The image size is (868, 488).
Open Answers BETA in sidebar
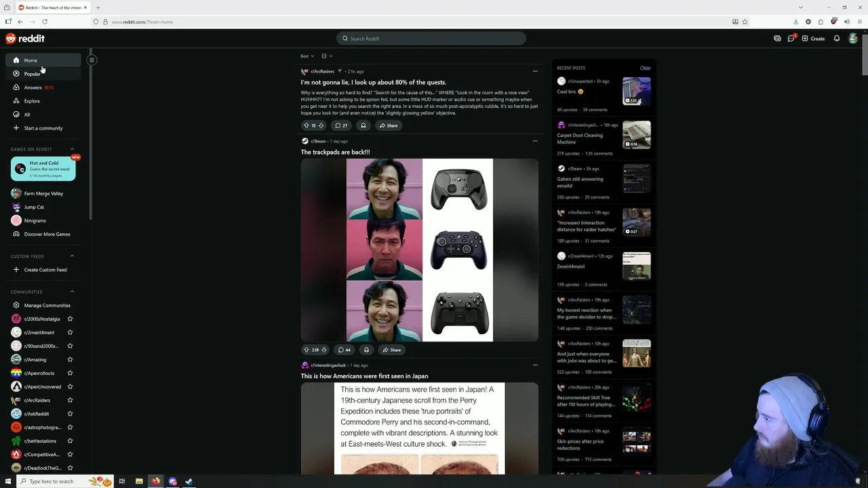43,87
